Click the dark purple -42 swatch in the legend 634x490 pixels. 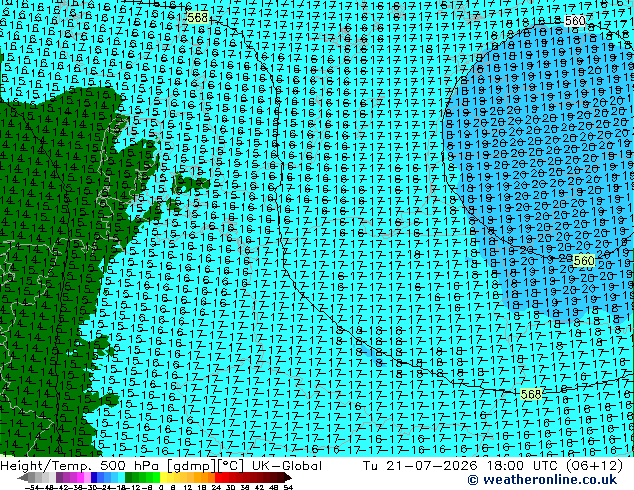click(x=59, y=478)
